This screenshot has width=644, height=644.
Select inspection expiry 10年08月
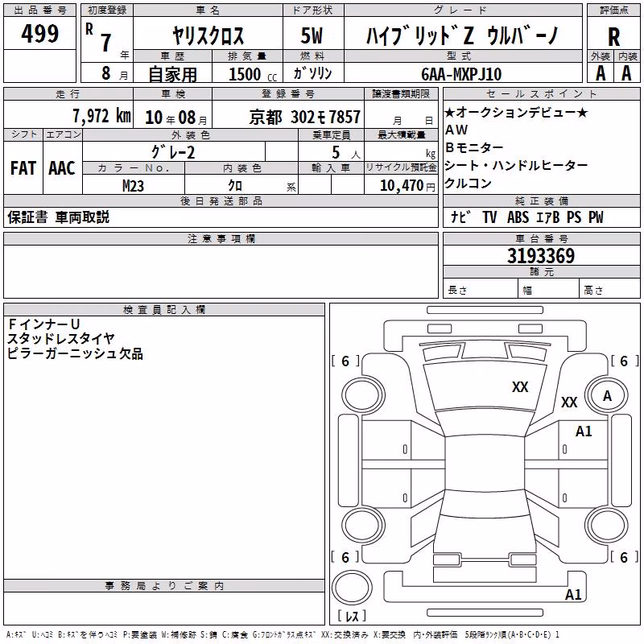click(175, 118)
